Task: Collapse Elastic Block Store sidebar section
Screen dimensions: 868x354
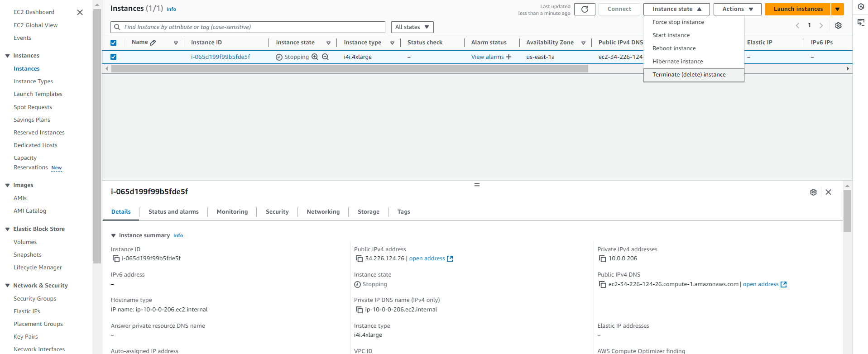Action: tap(7, 230)
